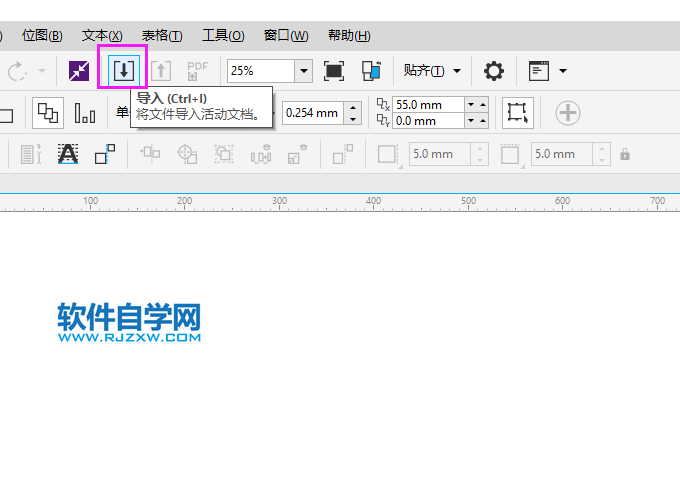Click the greyed dashed group square icon

[x=224, y=154]
